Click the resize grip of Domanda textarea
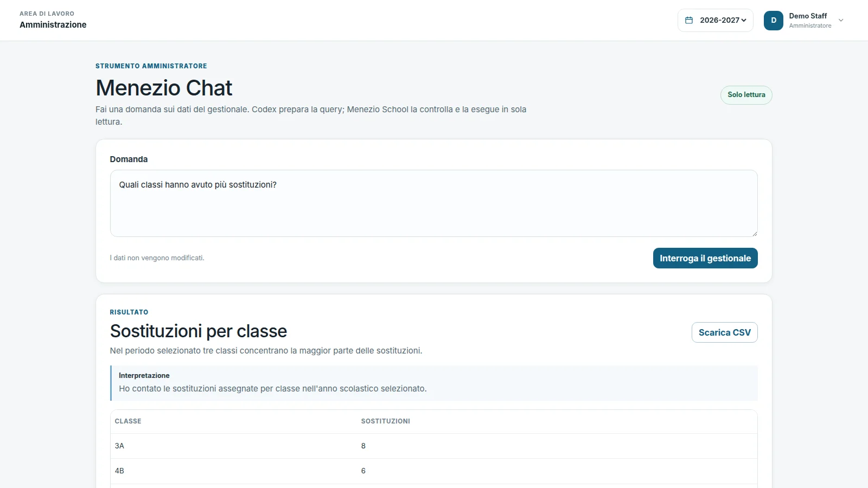This screenshot has height=488, width=868. (x=754, y=233)
